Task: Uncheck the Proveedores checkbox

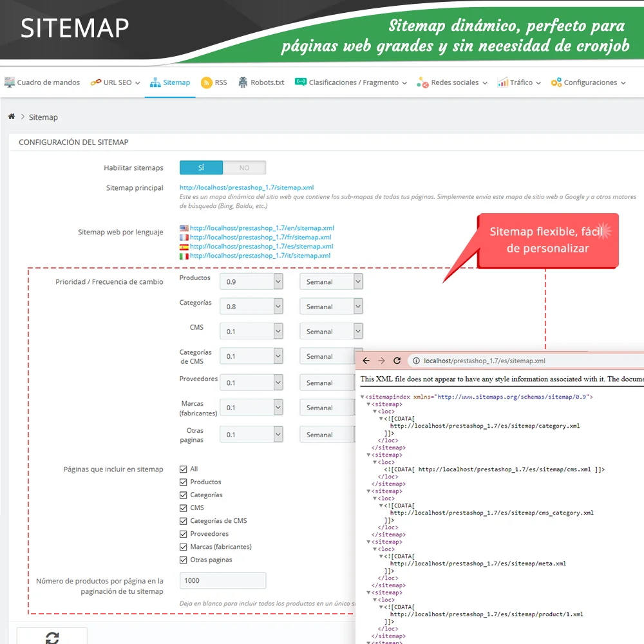Action: [183, 533]
